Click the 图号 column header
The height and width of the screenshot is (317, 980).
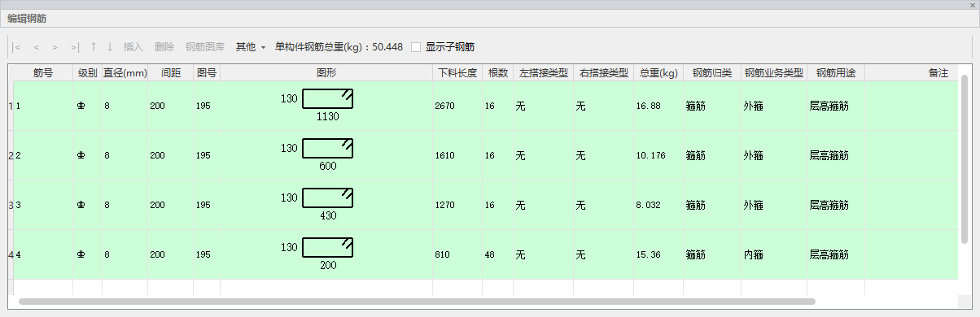point(207,73)
